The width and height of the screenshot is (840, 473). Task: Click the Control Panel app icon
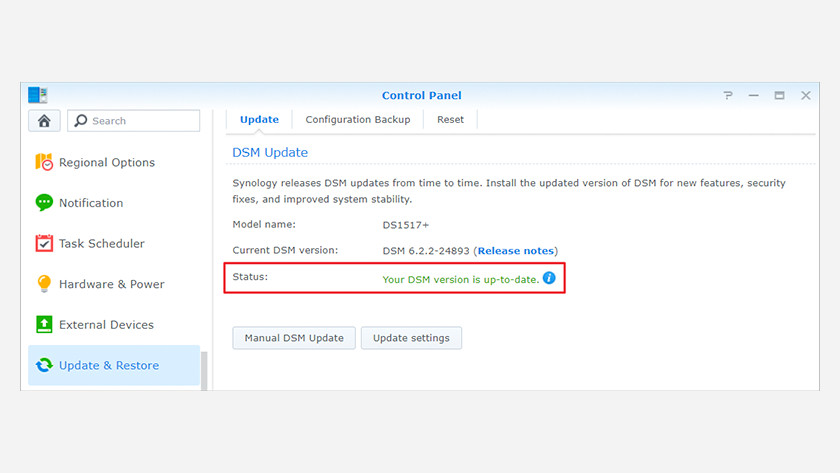(38, 95)
